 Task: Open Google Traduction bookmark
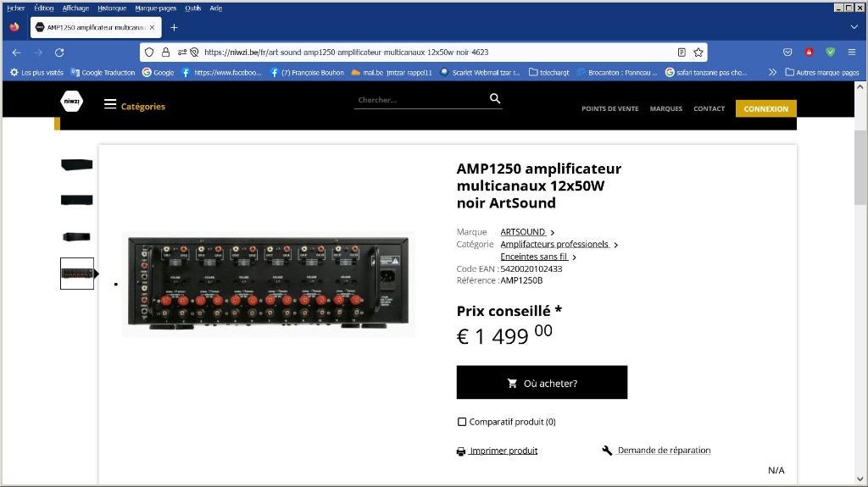[x=103, y=73]
